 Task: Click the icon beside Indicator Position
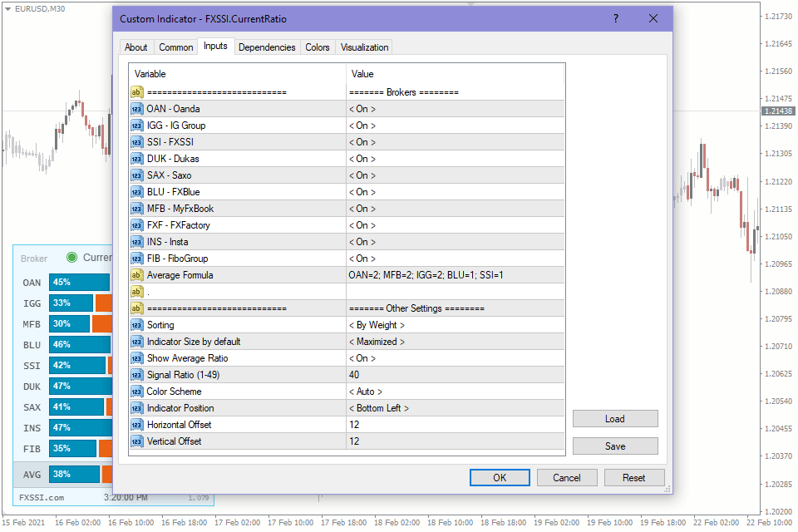pos(137,408)
